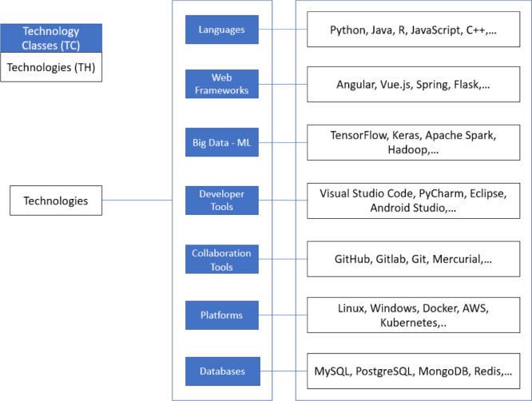Click the 'TensorFlow, Keras, Apache Spark, Hadoop' box
Screen dimensions: 532x401
tap(413, 142)
